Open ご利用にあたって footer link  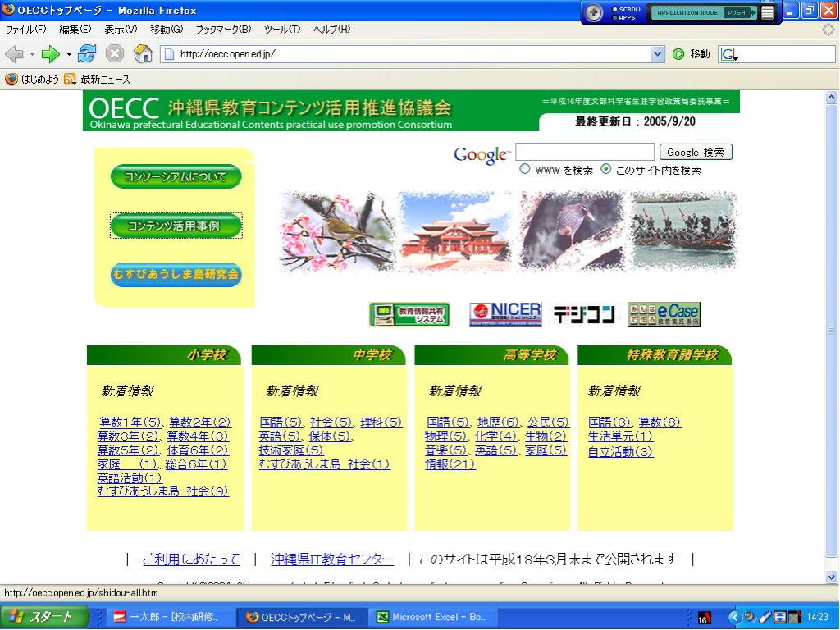(x=191, y=559)
